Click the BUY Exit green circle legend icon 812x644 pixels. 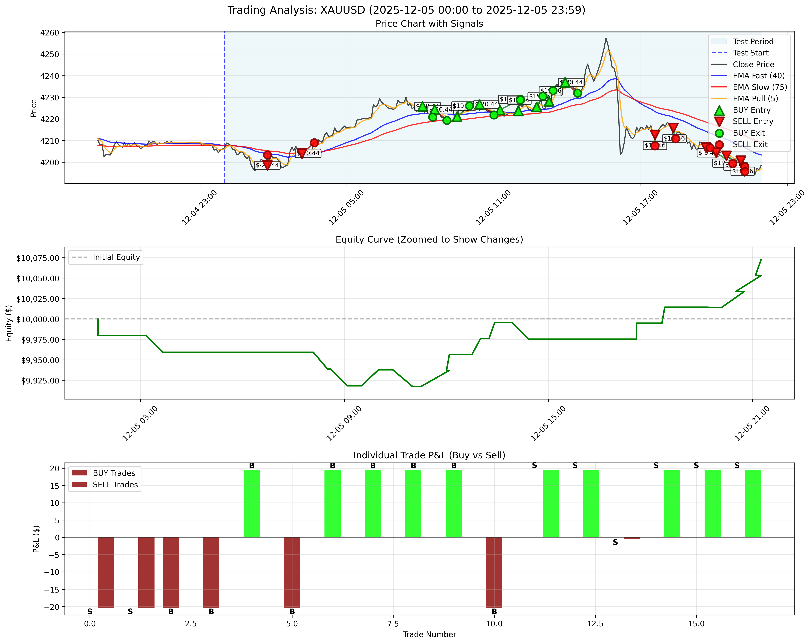(x=719, y=133)
